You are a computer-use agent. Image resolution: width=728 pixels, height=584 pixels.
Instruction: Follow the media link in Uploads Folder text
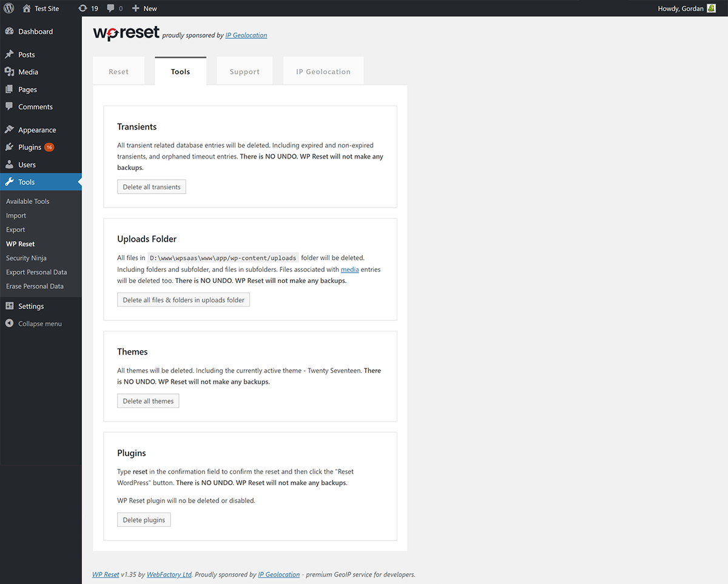point(349,270)
